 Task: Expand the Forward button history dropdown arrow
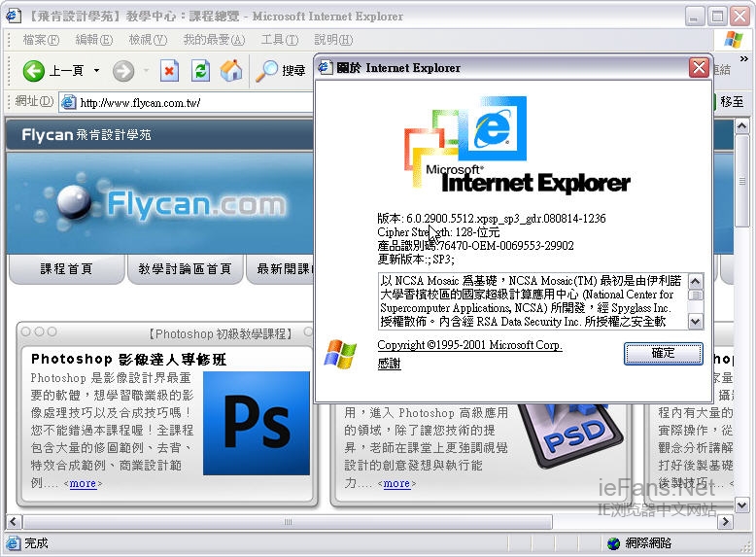pos(146,71)
